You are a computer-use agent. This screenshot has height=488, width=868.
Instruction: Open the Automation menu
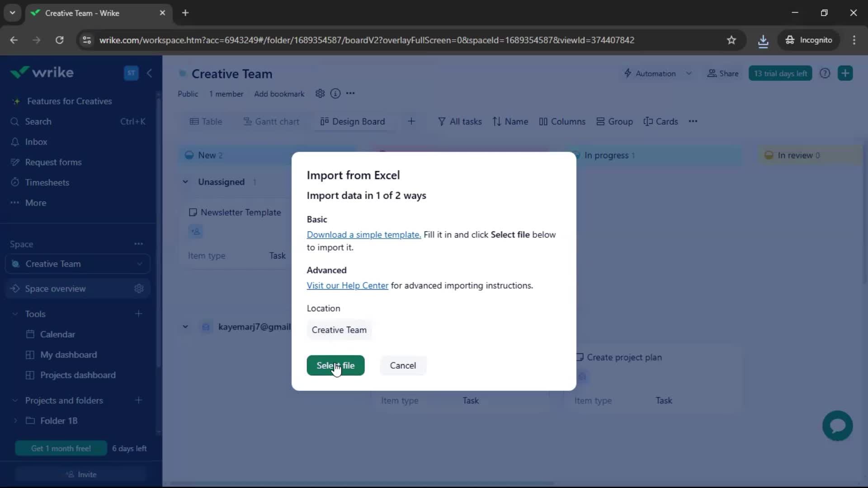pyautogui.click(x=650, y=73)
